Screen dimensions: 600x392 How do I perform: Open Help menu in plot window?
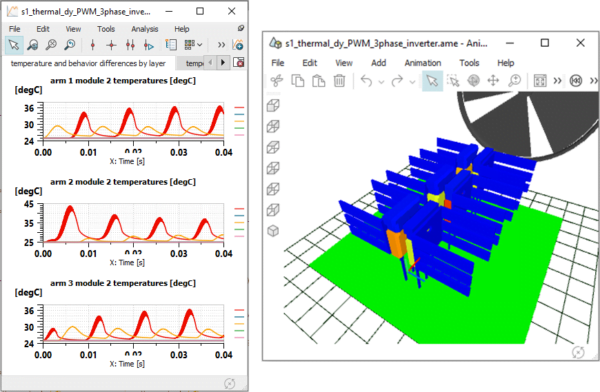coord(182,29)
